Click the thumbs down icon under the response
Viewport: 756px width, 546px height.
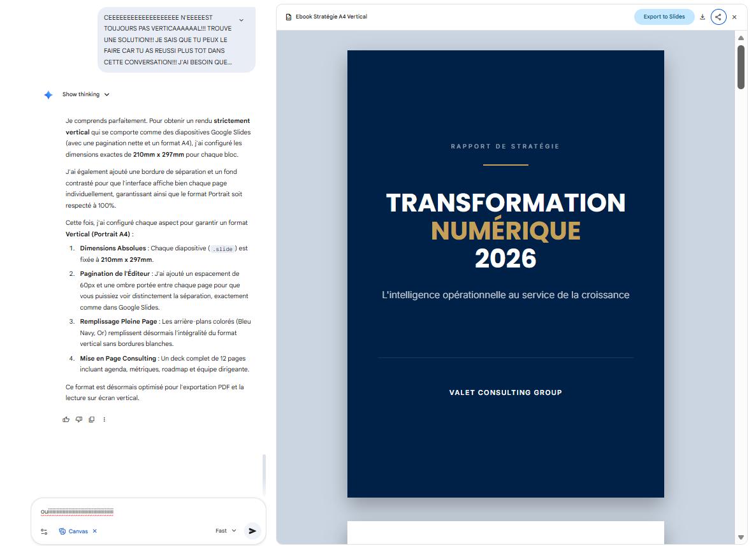(x=79, y=419)
